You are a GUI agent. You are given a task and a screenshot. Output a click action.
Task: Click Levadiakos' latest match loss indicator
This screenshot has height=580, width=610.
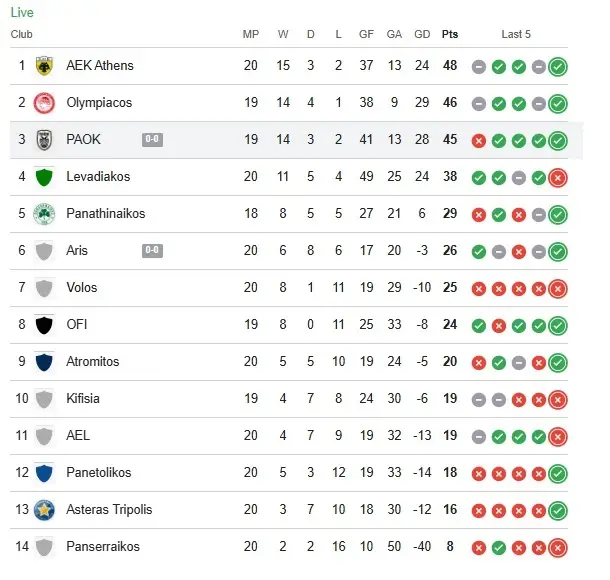[557, 178]
